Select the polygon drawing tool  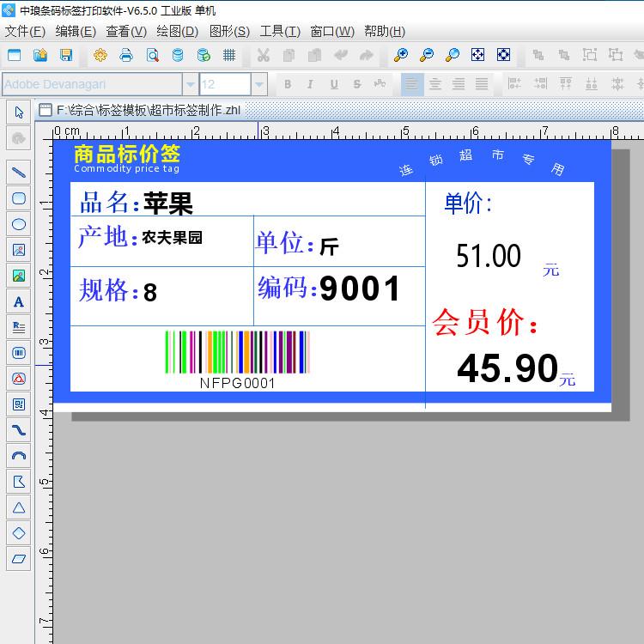click(x=19, y=482)
